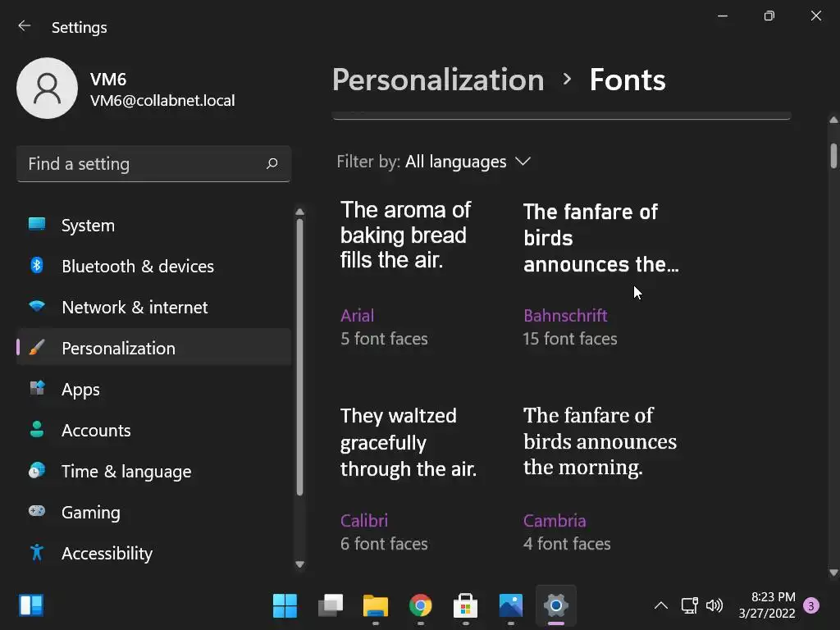Click the sidebar scroll down arrow
The width and height of the screenshot is (840, 630).
pos(300,564)
